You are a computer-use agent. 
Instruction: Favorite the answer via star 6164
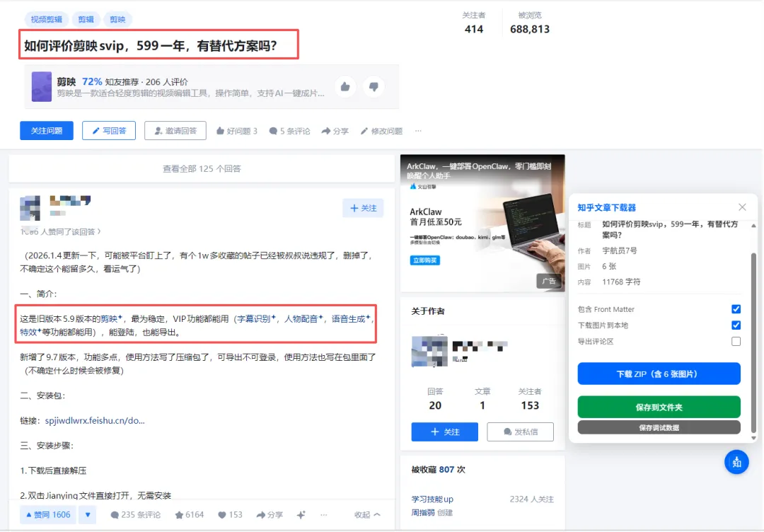[190, 514]
